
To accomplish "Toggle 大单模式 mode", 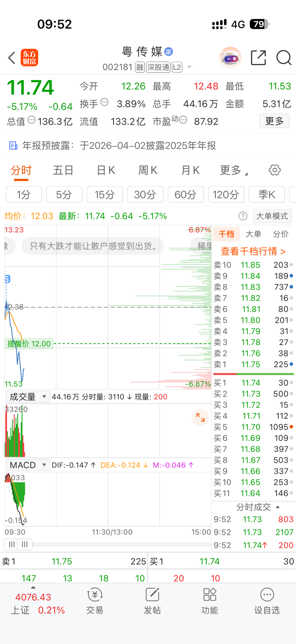I will [x=272, y=216].
